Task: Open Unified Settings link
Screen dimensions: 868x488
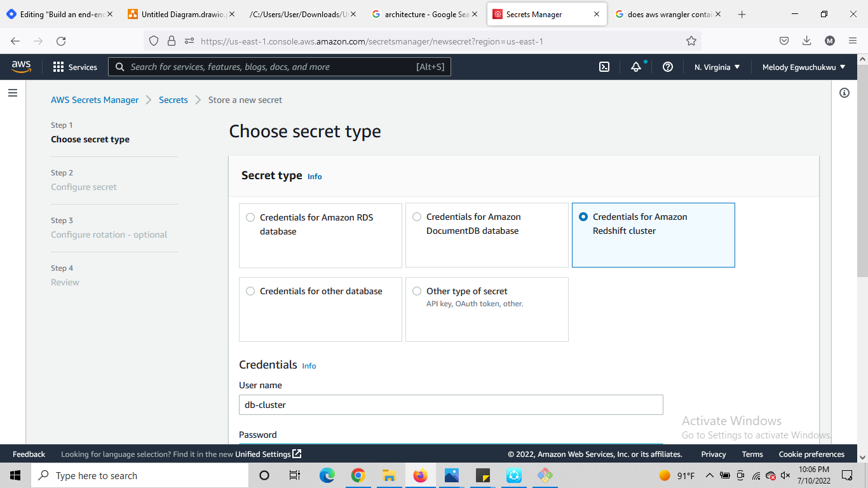Action: (268, 454)
